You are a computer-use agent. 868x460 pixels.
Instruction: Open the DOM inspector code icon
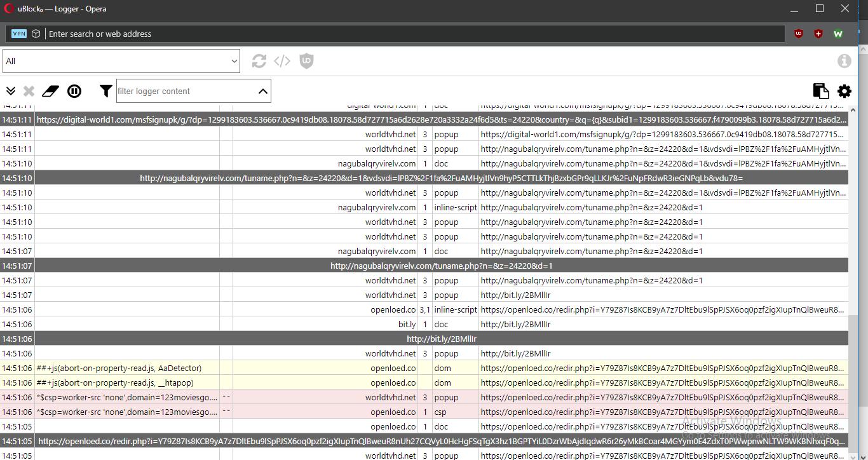(x=282, y=61)
